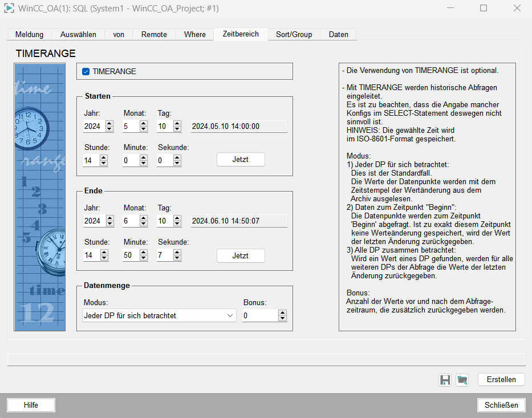
Task: Select the Meldung tab
Action: (x=29, y=34)
